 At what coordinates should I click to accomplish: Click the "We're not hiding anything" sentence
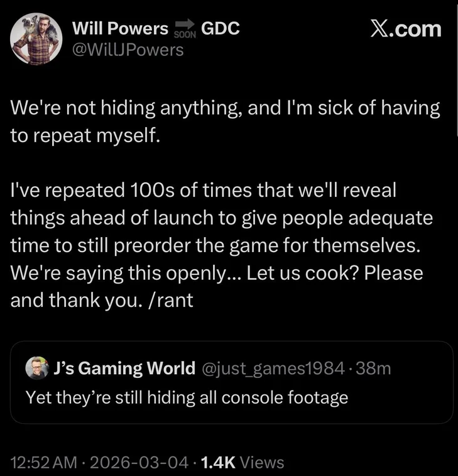[x=126, y=108]
